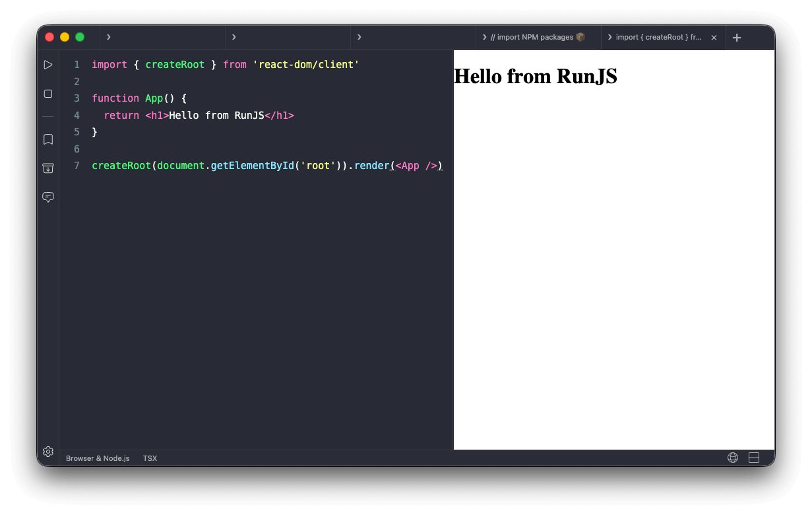Click the return keyword on line 4
812x515 pixels.
pyautogui.click(x=121, y=116)
